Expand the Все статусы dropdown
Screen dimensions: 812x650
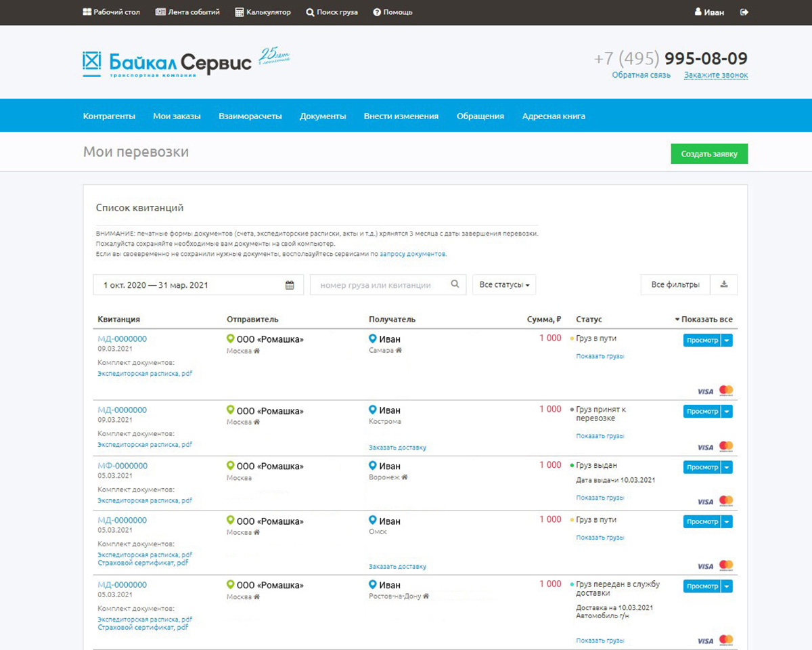tap(504, 285)
